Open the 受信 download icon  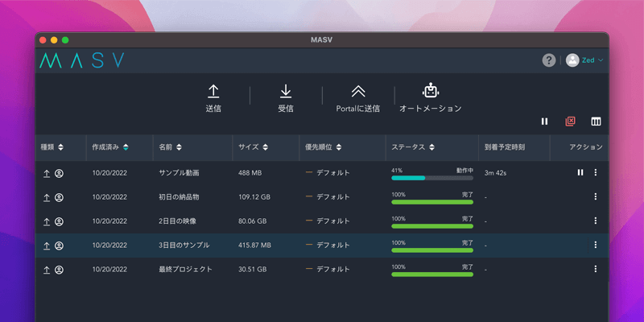pos(286,91)
